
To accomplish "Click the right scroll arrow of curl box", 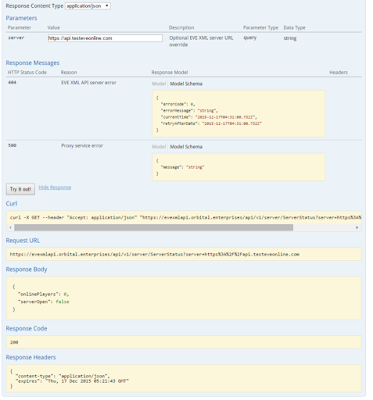I will [357, 227].
